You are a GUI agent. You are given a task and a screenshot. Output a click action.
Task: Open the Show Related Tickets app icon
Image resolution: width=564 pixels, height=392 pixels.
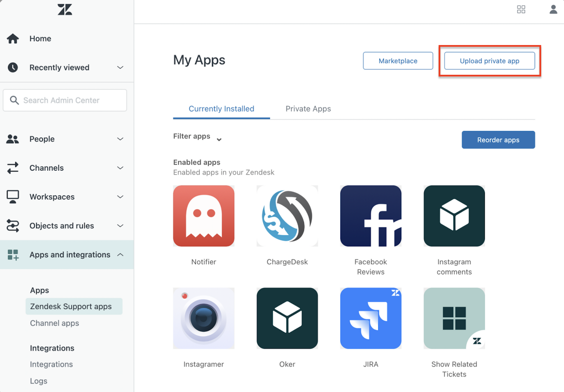[x=454, y=318]
